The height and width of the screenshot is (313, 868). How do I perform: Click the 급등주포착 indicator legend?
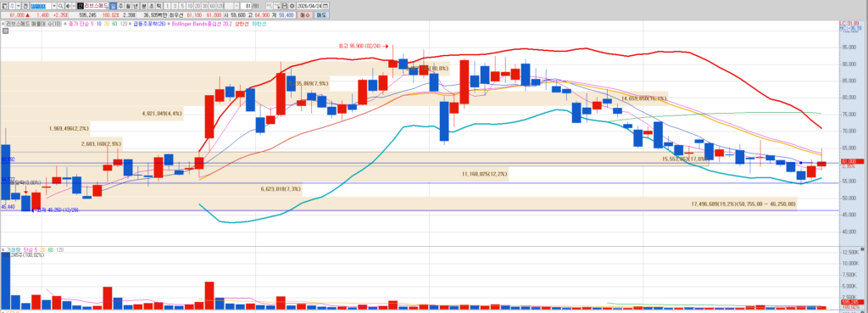point(150,24)
